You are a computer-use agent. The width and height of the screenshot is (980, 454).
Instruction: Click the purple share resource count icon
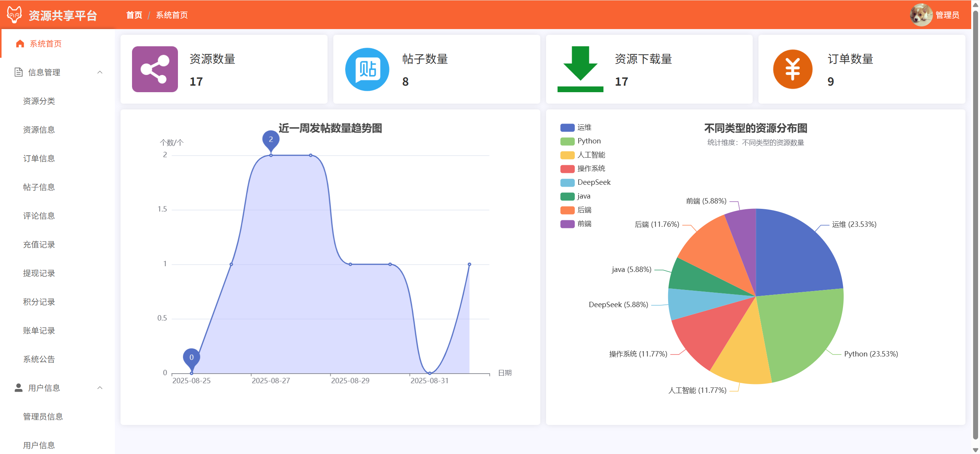click(x=155, y=69)
